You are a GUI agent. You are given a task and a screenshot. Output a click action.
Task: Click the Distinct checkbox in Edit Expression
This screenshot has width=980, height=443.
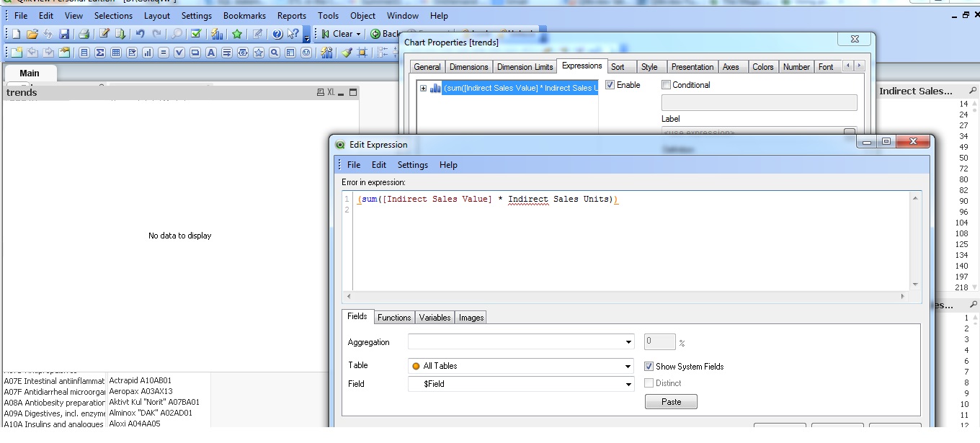[x=649, y=383]
